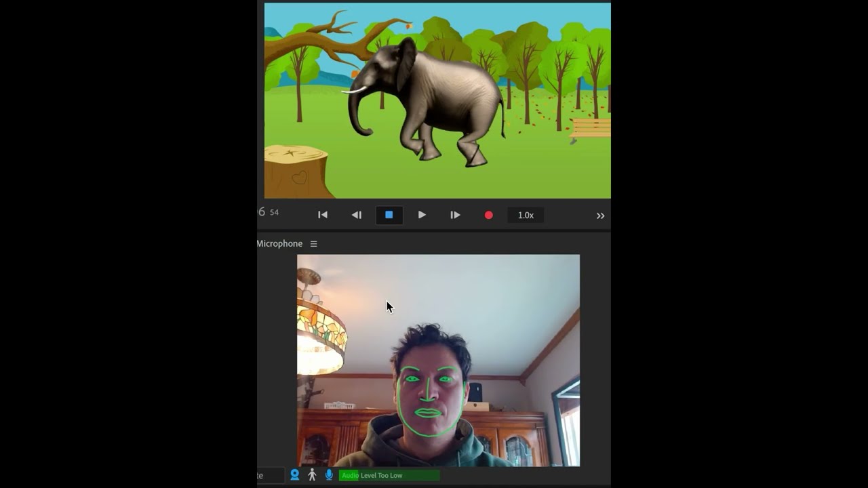Toggle microphone input

[x=329, y=475]
